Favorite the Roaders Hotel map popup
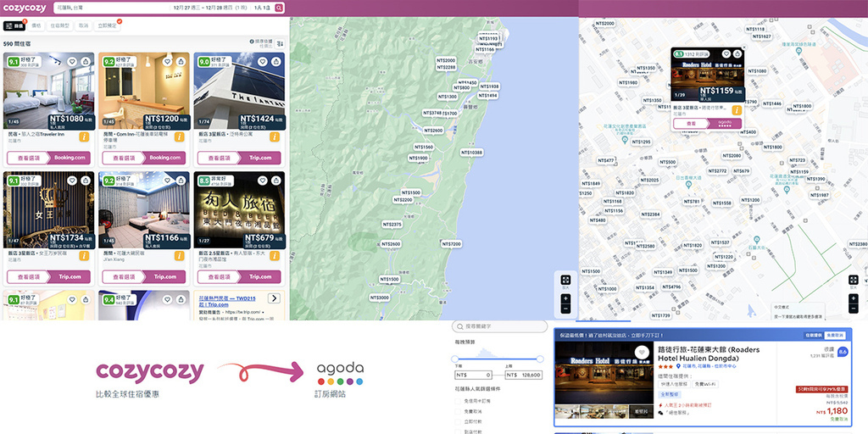The height and width of the screenshot is (434, 868). click(726, 54)
